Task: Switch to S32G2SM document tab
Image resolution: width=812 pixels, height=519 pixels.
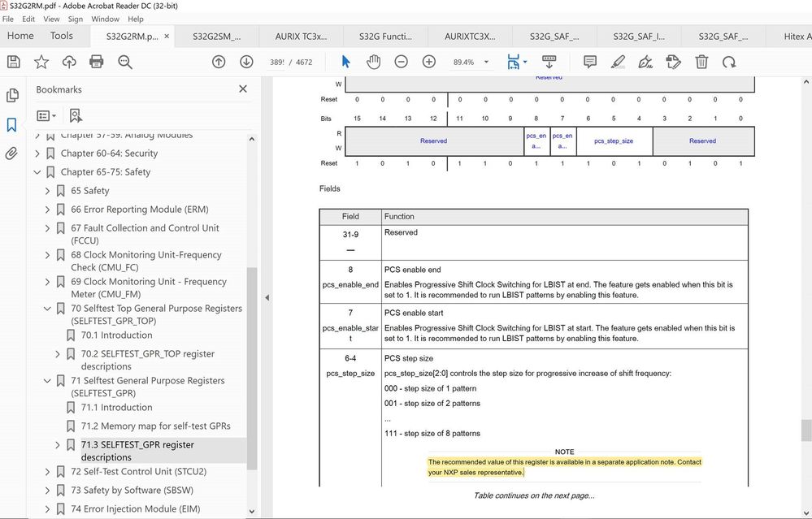Action: tap(216, 37)
